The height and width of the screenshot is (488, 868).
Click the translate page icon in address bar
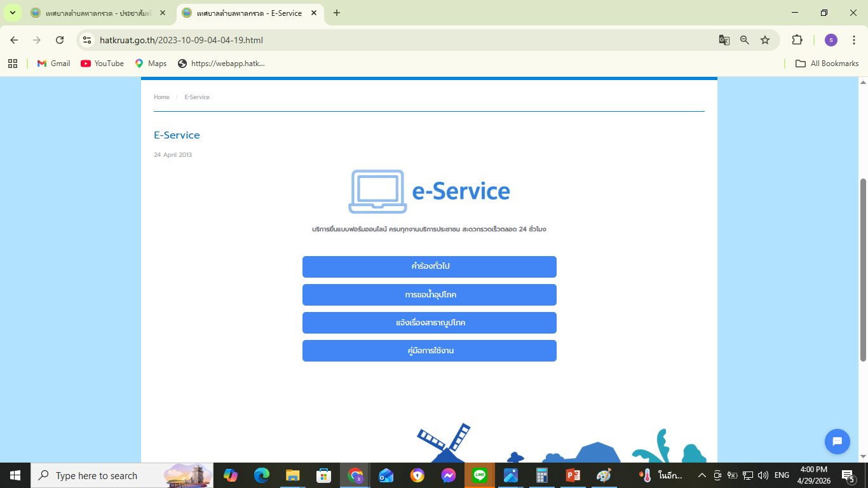724,40
